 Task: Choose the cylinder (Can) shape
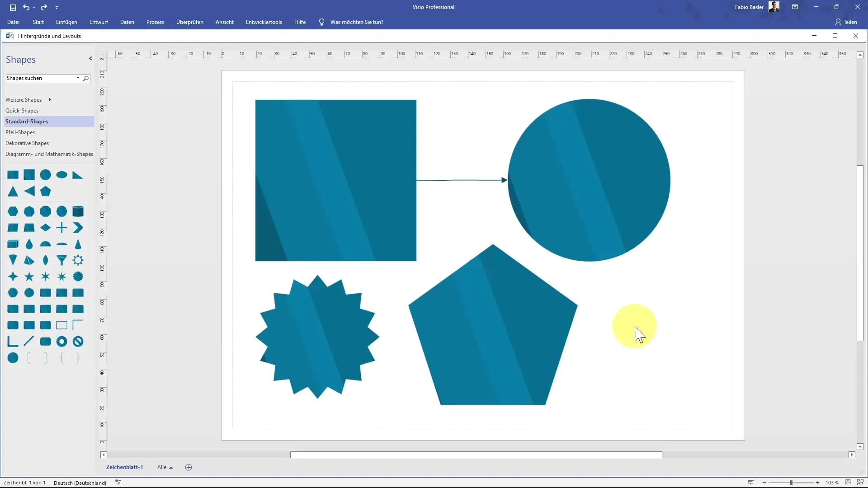tap(78, 211)
